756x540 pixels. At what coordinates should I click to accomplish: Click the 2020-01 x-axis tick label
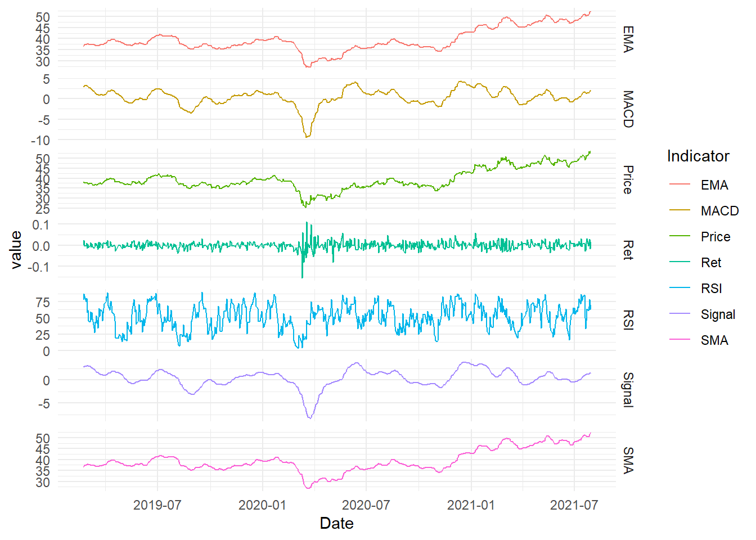click(262, 505)
